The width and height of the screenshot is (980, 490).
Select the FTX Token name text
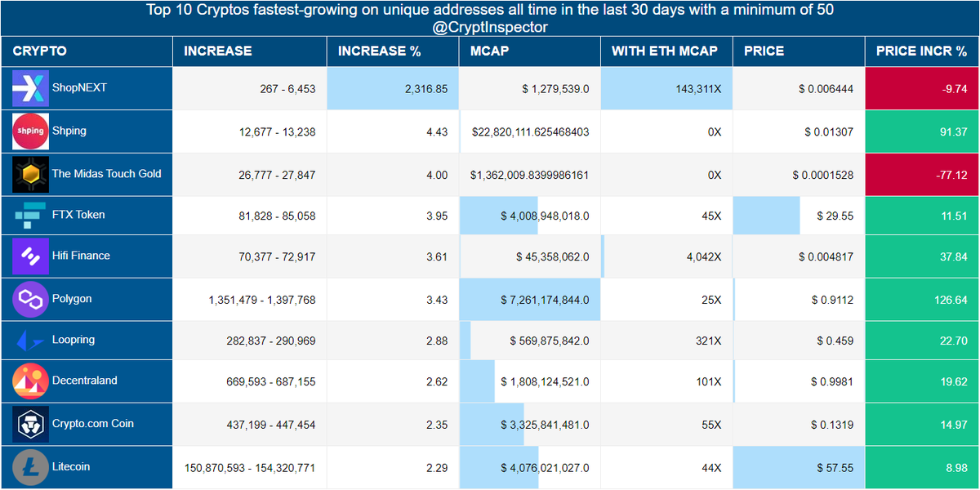click(x=78, y=215)
